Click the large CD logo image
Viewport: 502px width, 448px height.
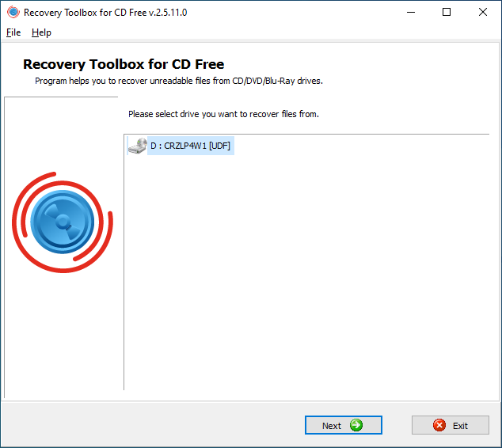pyautogui.click(x=63, y=222)
